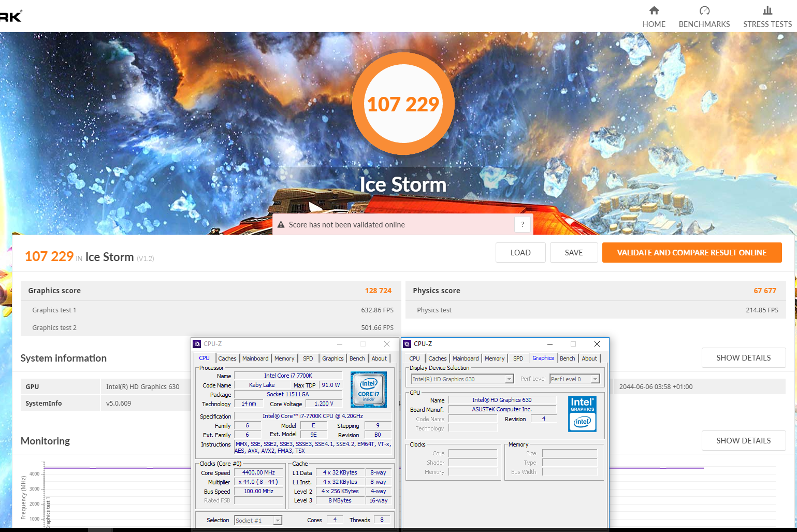Click the Code Name value 'Kaby Lake'
This screenshot has height=532, width=797.
pyautogui.click(x=262, y=385)
